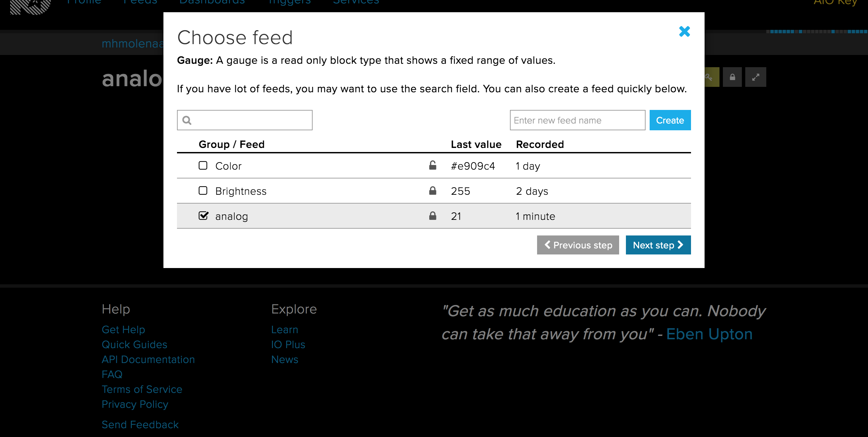Screen dimensions: 868x437
Task: Click the close X icon on dialog
Action: point(684,31)
